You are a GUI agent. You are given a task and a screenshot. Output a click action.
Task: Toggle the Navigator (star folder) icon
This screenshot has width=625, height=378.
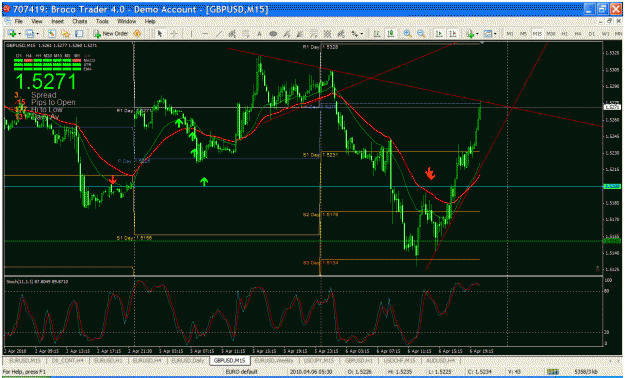tap(65, 34)
